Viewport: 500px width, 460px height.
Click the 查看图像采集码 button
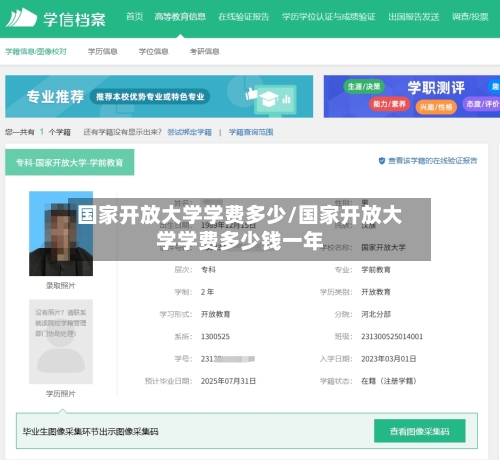pos(420,431)
